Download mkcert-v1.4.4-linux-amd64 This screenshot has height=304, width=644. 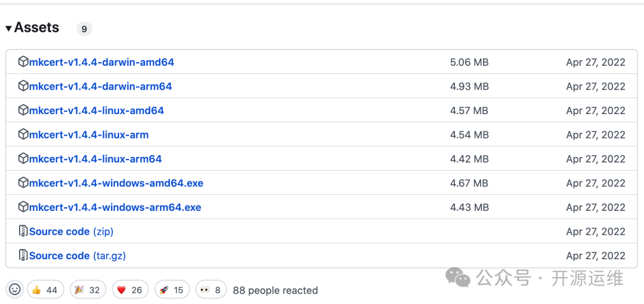[97, 110]
